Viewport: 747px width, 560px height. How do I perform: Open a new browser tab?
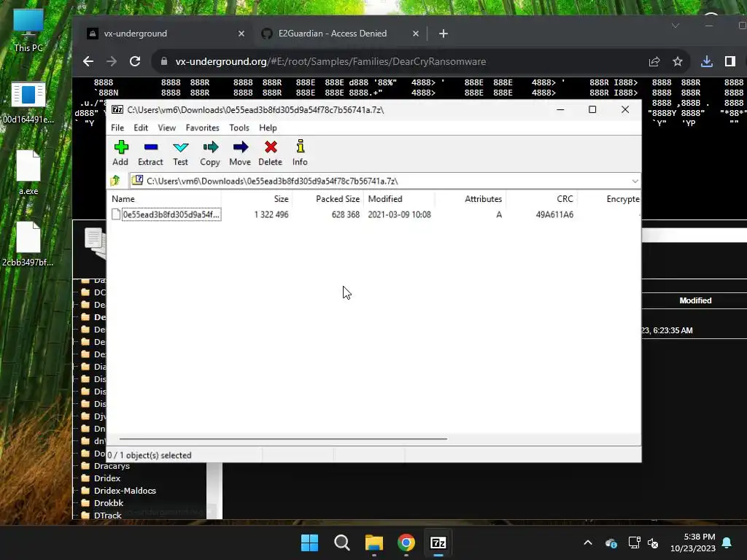point(444,34)
